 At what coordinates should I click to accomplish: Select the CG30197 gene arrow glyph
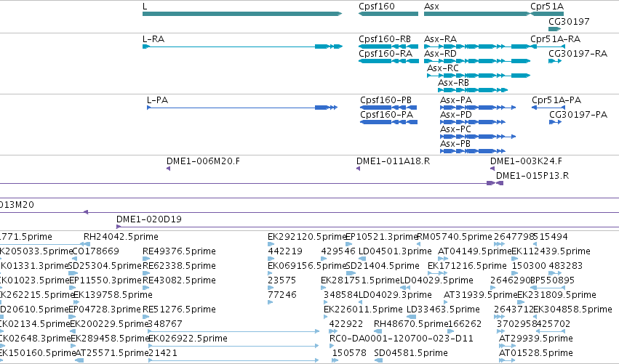point(555,29)
